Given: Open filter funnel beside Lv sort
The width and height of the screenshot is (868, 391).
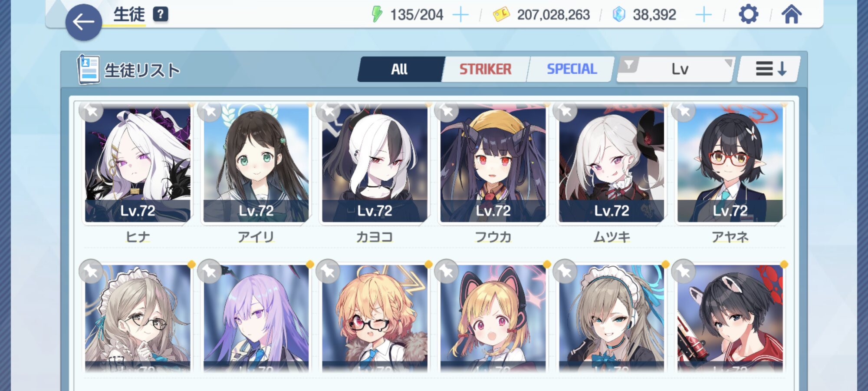Looking at the screenshot, I should coord(629,65).
